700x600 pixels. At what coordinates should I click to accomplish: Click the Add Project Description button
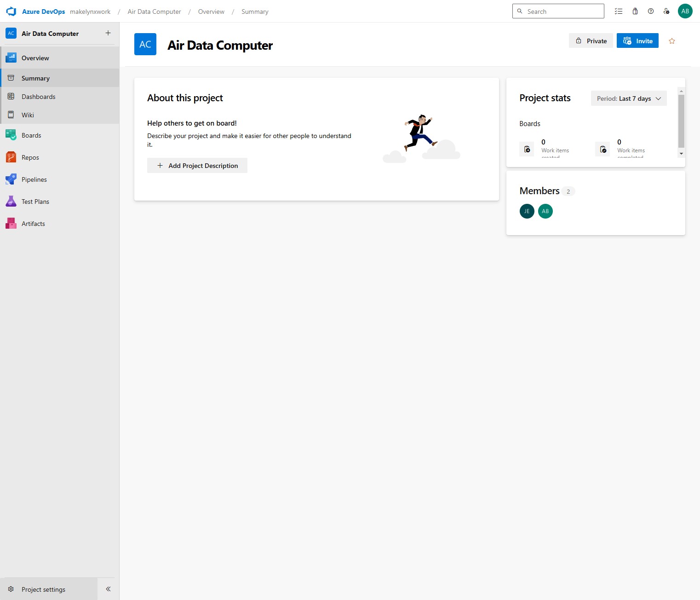point(197,166)
